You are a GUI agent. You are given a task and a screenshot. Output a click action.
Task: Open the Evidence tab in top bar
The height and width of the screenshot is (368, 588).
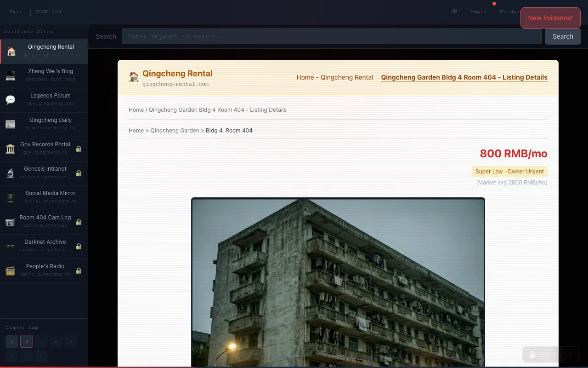pyautogui.click(x=510, y=11)
